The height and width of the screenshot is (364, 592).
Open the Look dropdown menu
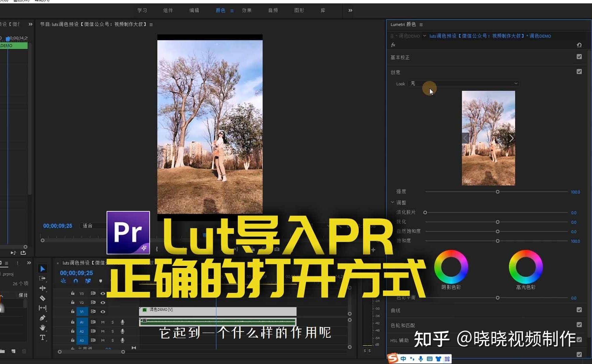(464, 84)
